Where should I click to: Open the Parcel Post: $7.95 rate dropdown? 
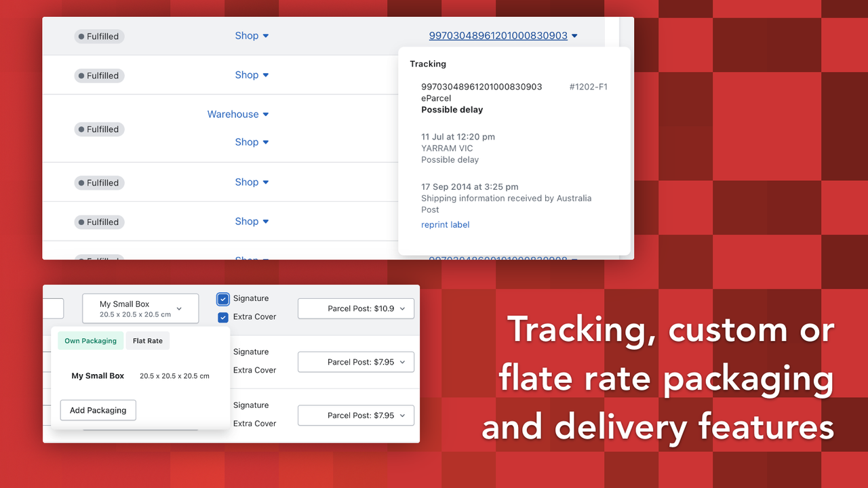(x=355, y=362)
